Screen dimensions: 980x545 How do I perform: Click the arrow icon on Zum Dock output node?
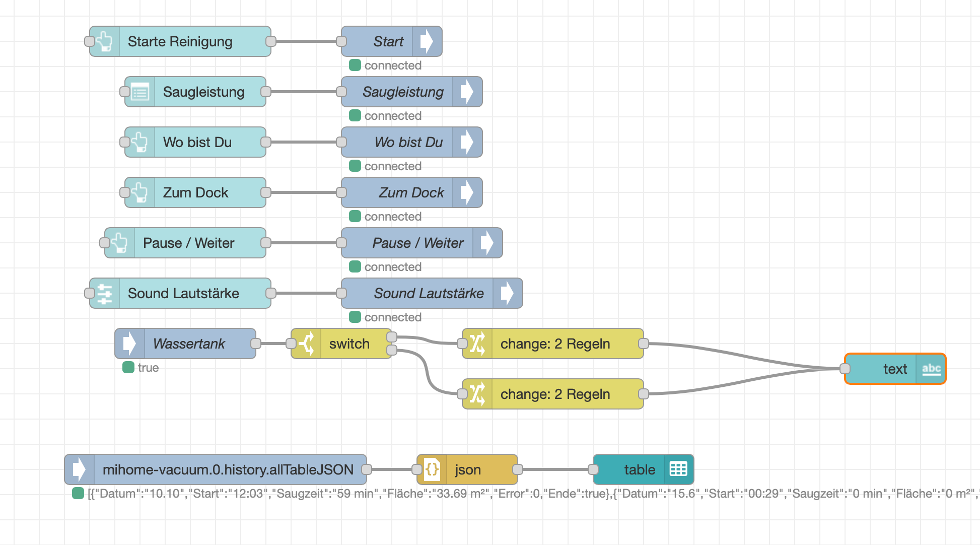(x=467, y=192)
